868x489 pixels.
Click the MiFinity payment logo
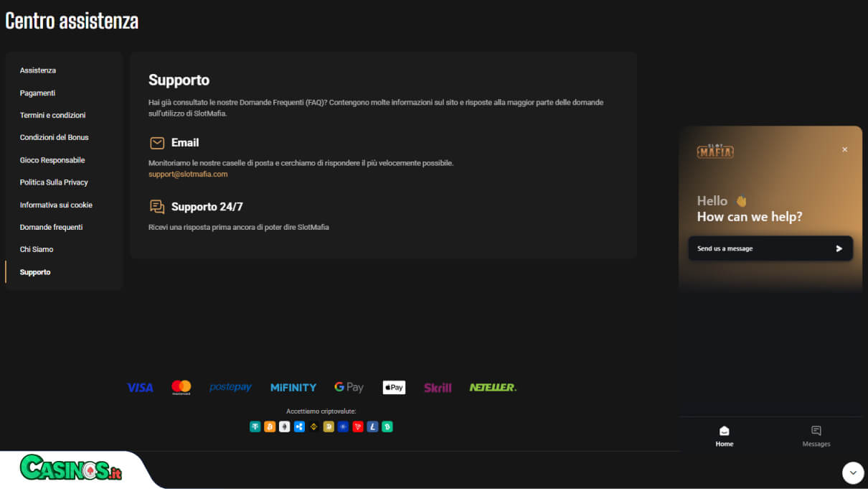pos(293,388)
